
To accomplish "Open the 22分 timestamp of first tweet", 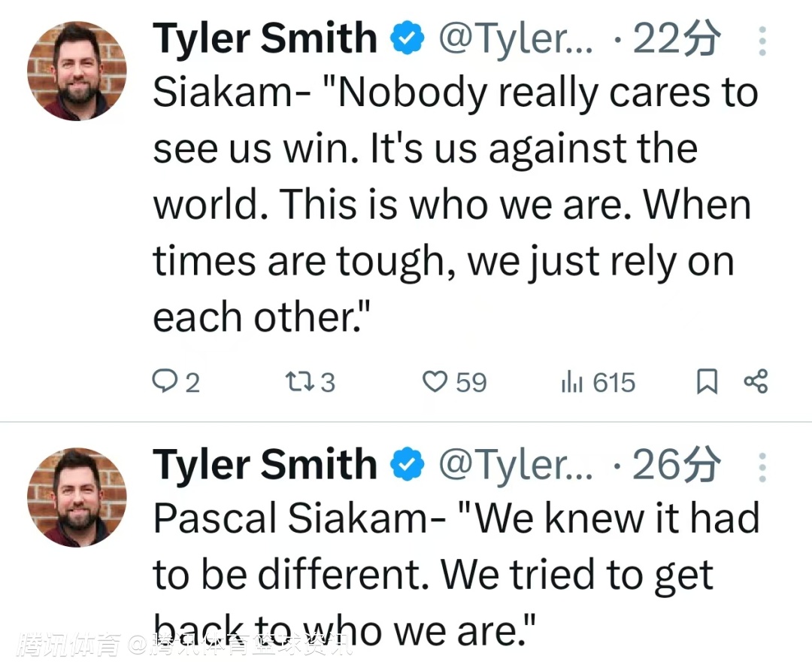I will [676, 39].
